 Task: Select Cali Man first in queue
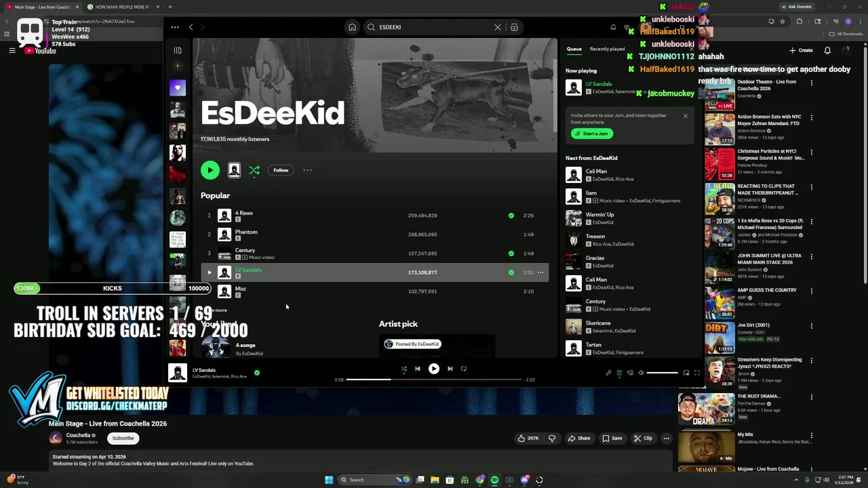pos(629,175)
